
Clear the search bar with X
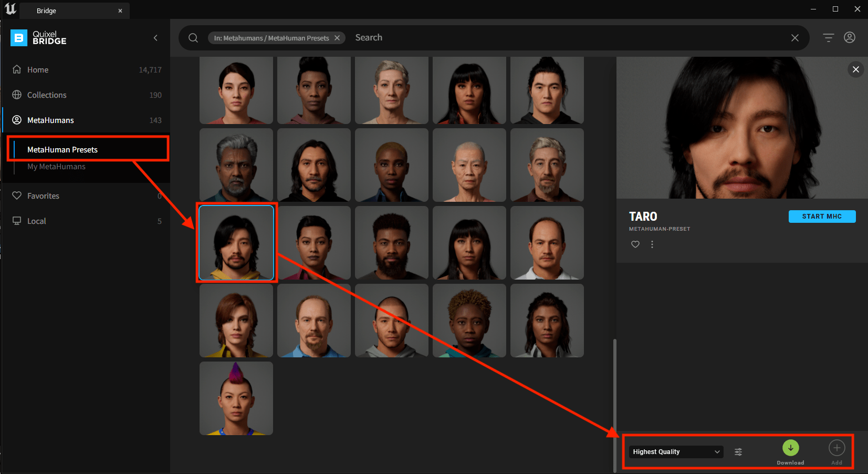(795, 38)
